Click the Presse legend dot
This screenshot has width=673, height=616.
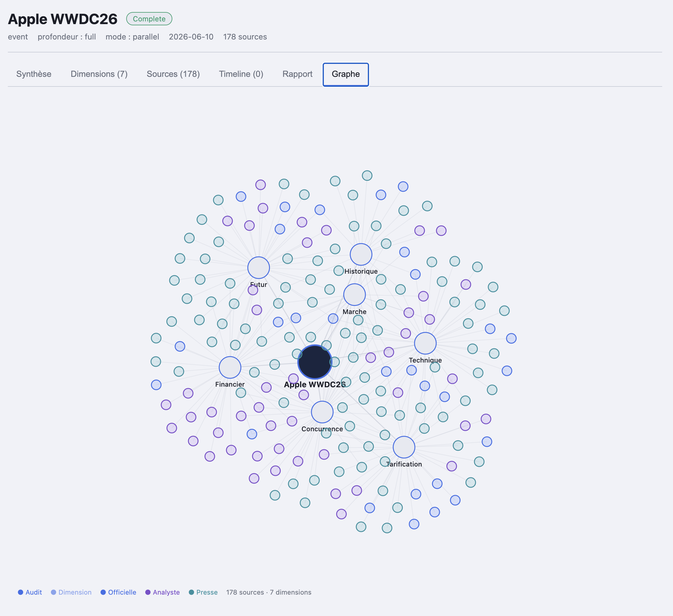pyautogui.click(x=191, y=592)
